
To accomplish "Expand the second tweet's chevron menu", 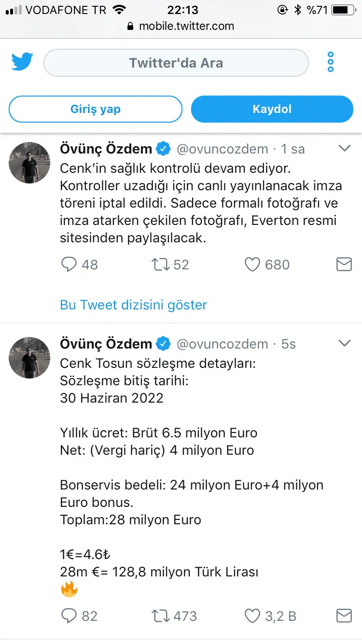I will (344, 343).
